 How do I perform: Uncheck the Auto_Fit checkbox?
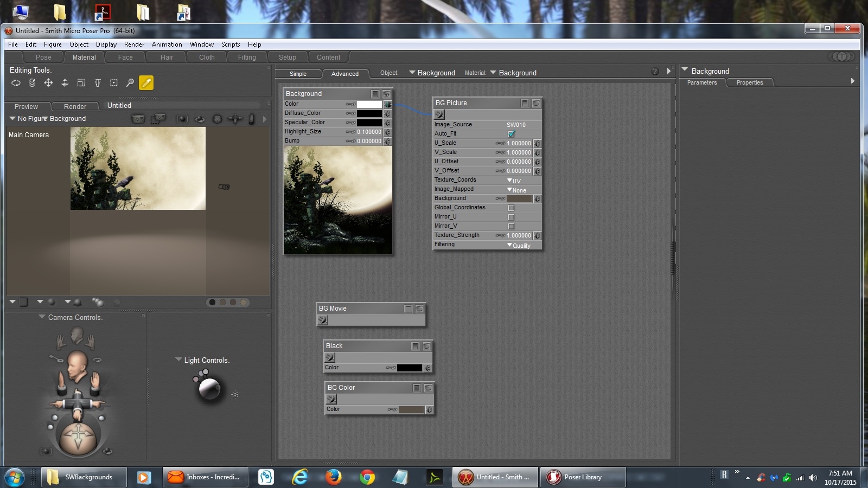(511, 134)
